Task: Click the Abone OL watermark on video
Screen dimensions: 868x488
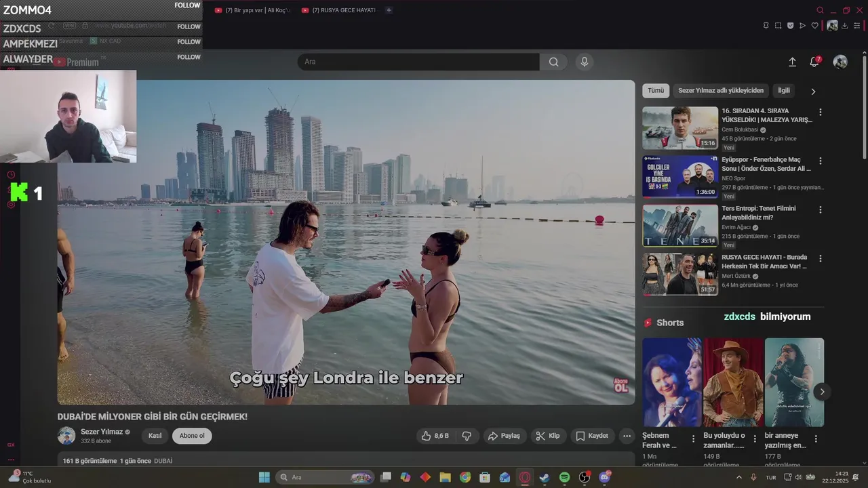Action: (x=620, y=385)
